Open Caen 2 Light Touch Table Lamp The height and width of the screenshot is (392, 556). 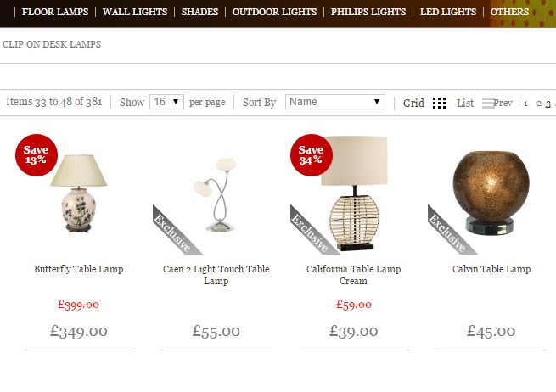[x=216, y=274]
